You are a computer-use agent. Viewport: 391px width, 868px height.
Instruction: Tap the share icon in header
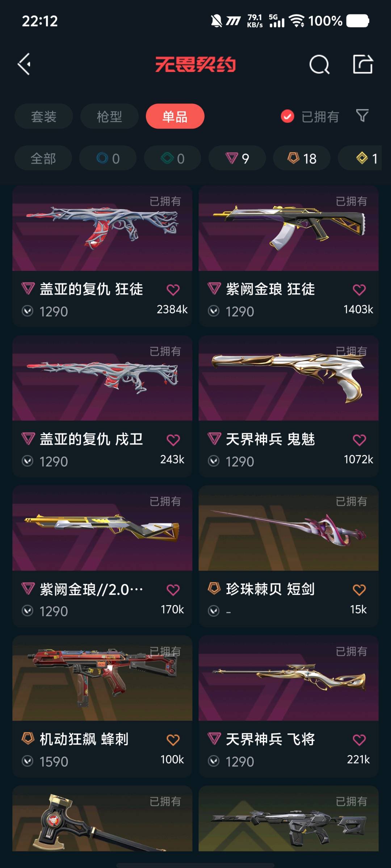click(x=363, y=64)
